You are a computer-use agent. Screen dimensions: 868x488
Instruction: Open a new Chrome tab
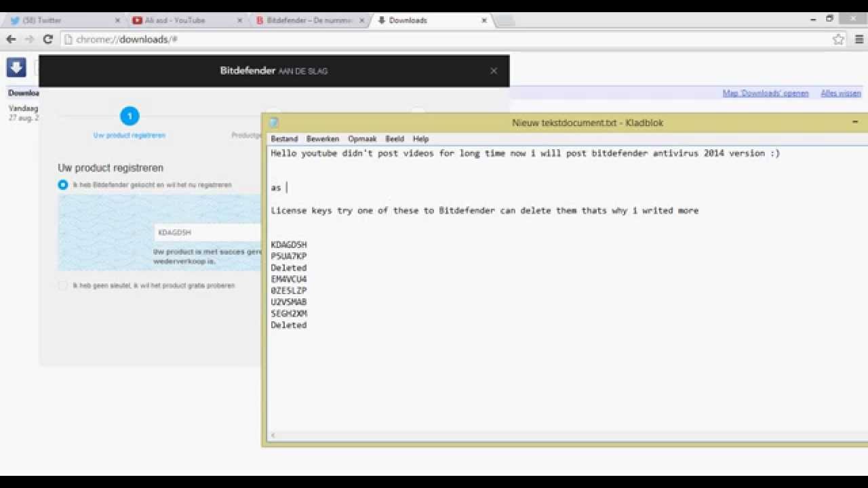coord(505,20)
